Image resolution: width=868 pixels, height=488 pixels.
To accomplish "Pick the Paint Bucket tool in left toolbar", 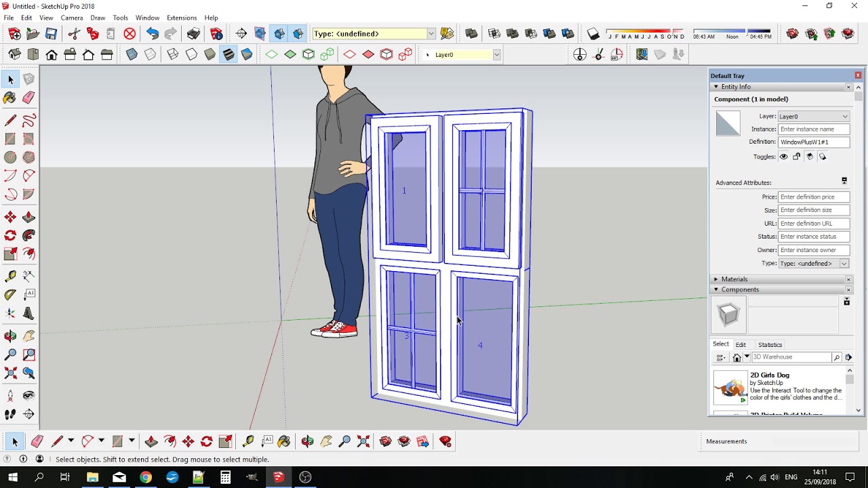I will tap(10, 98).
